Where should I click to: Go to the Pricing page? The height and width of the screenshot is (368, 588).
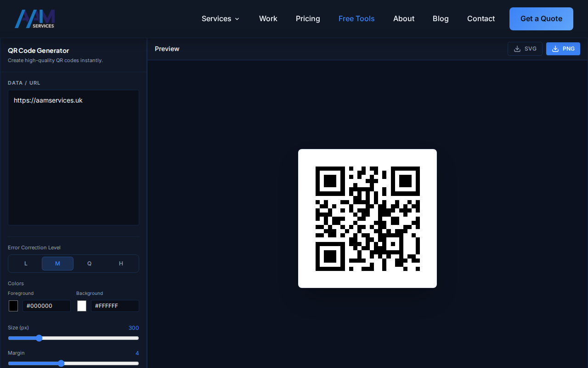click(308, 19)
